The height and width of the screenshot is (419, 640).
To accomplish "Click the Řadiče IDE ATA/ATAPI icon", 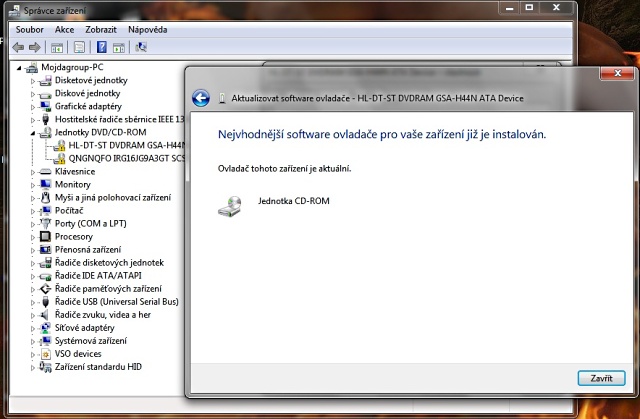I will point(45,276).
